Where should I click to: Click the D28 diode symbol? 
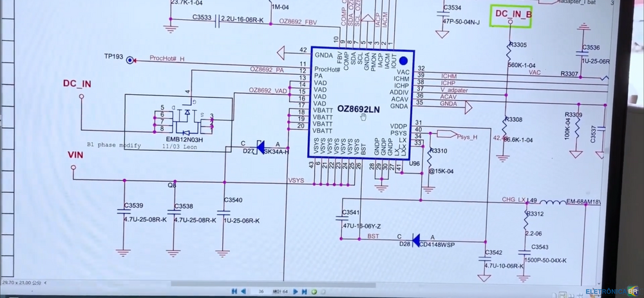click(415, 239)
